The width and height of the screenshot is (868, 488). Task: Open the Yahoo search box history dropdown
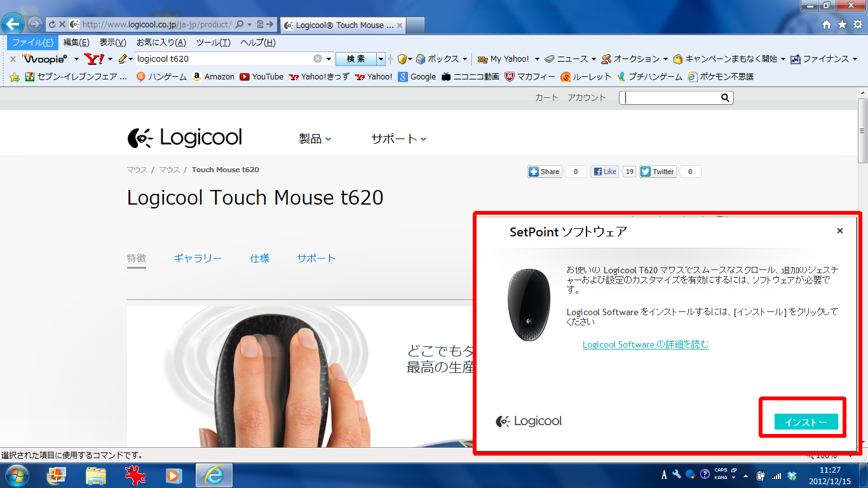pyautogui.click(x=329, y=59)
